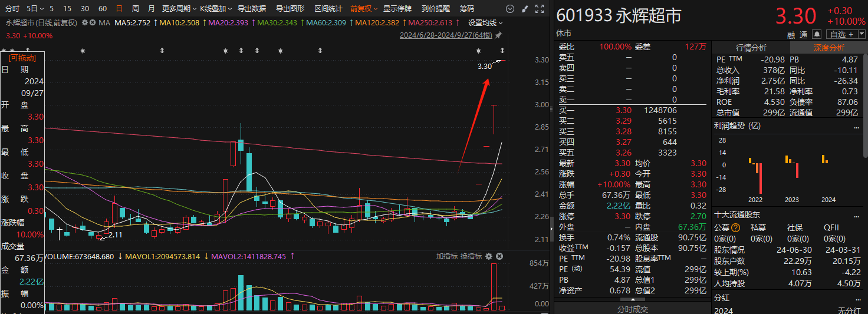Click the 2022 profit trend bars
This screenshot has width=868, height=314.
(x=755, y=174)
